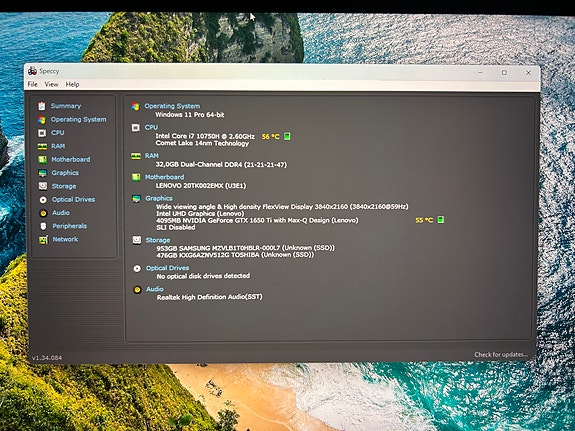The width and height of the screenshot is (575, 431).
Task: Click the green GPU temperature indicator icon
Action: tap(441, 220)
